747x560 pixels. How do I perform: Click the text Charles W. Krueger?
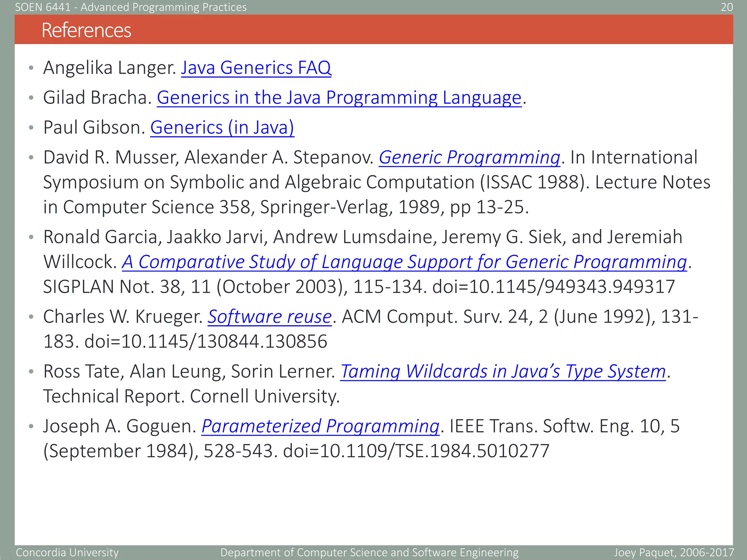123,316
